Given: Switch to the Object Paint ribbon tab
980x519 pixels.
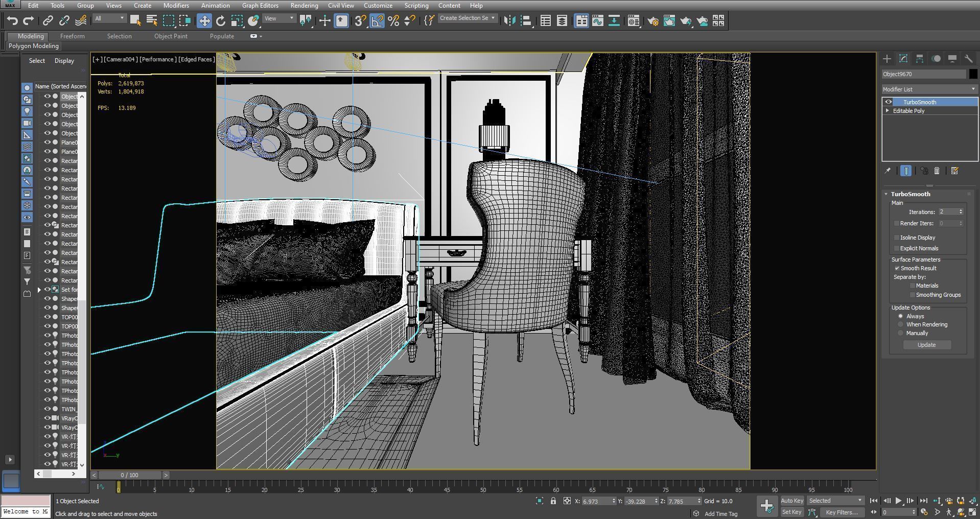Looking at the screenshot, I should (171, 36).
